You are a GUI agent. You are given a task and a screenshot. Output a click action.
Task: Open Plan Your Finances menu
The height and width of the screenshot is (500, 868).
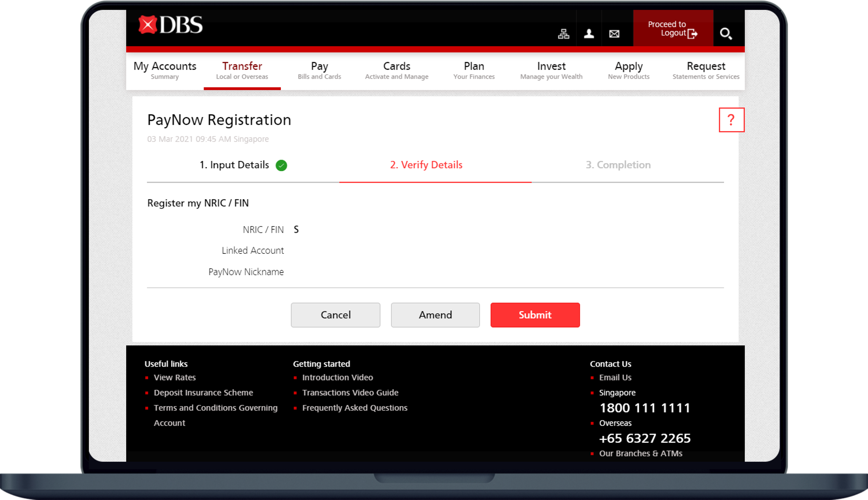point(474,70)
